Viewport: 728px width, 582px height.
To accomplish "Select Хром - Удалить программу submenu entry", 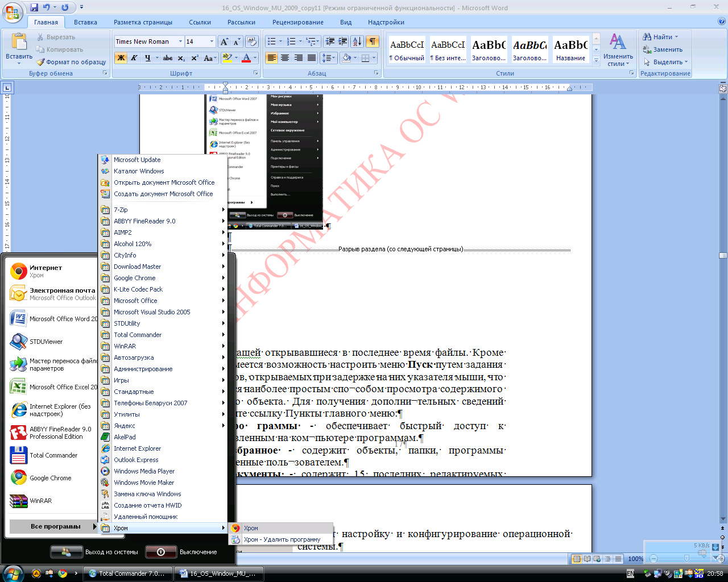I will click(x=281, y=539).
